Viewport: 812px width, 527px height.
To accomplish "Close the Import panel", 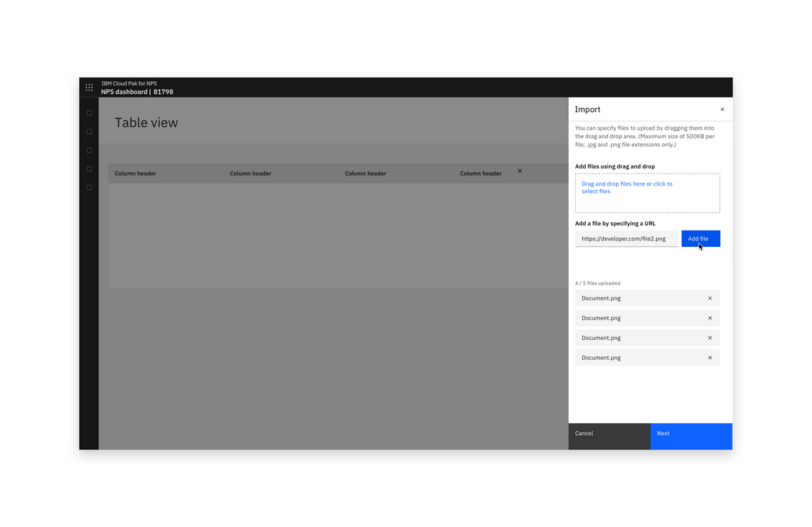I will [722, 109].
